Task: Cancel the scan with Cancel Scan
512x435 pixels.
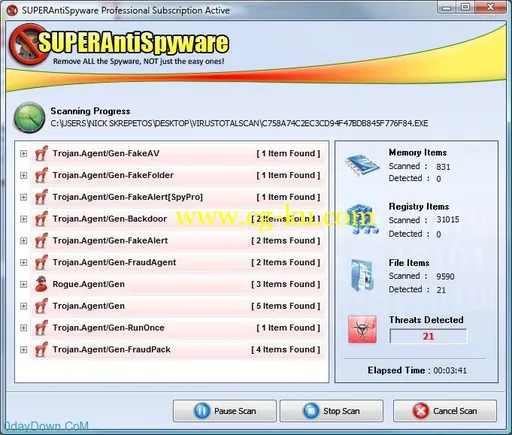Action: pos(445,411)
